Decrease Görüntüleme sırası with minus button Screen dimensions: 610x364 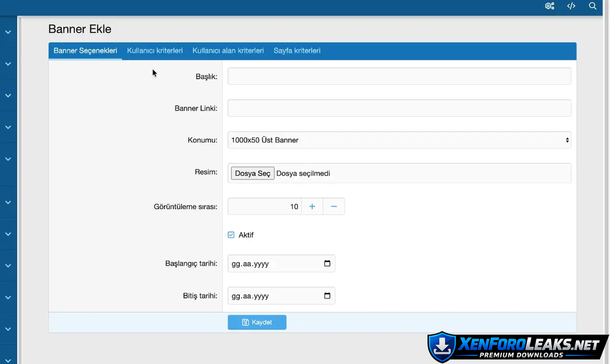click(x=334, y=207)
